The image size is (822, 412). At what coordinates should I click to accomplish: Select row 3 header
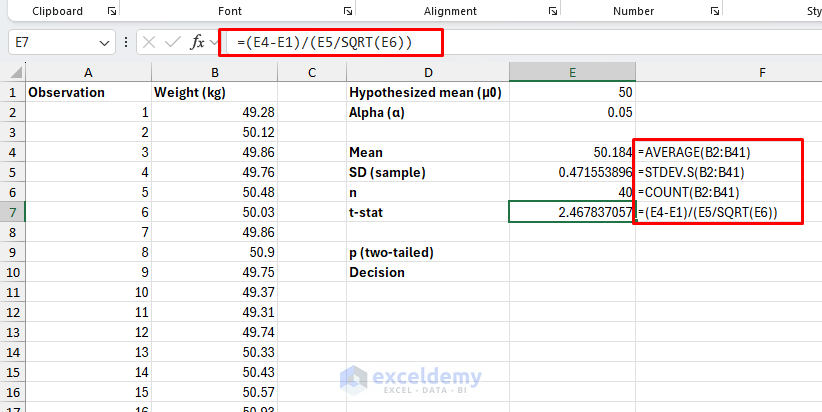tap(13, 133)
